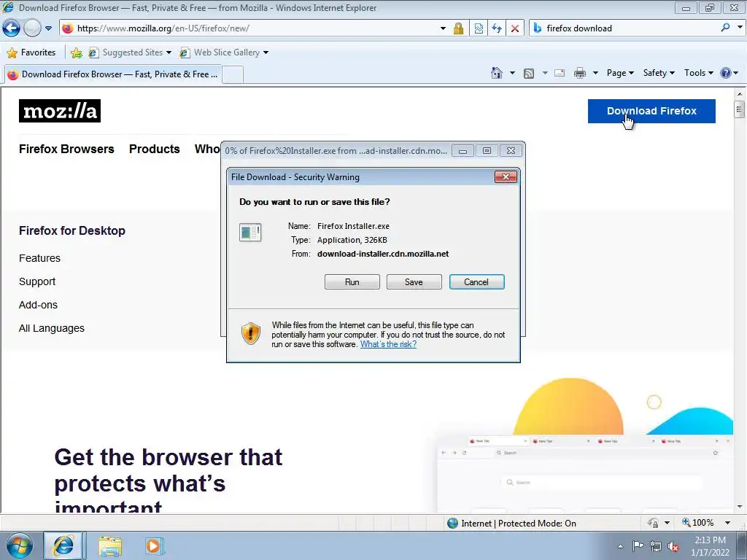The height and width of the screenshot is (560, 747).
Task: Expand the zoom level dropdown arrow
Action: click(727, 523)
